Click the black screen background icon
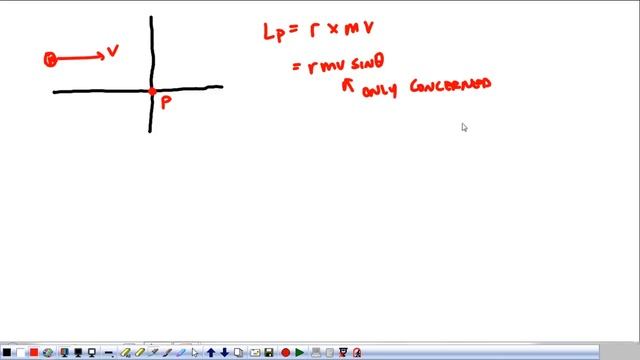The image size is (640, 360). (x=78, y=352)
